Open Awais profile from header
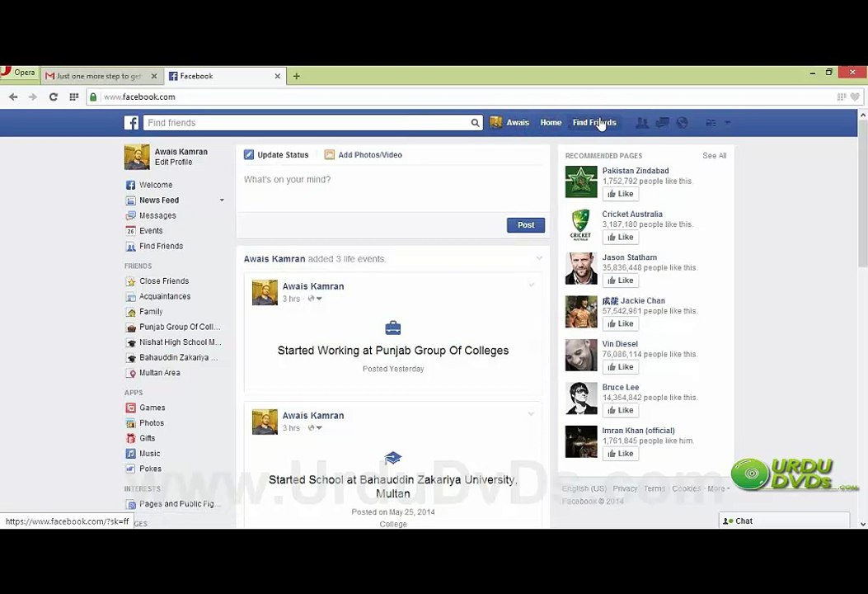 click(509, 122)
